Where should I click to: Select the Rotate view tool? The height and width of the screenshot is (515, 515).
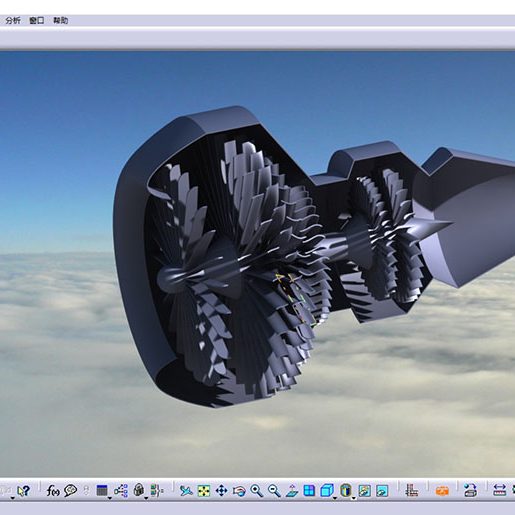[239, 490]
